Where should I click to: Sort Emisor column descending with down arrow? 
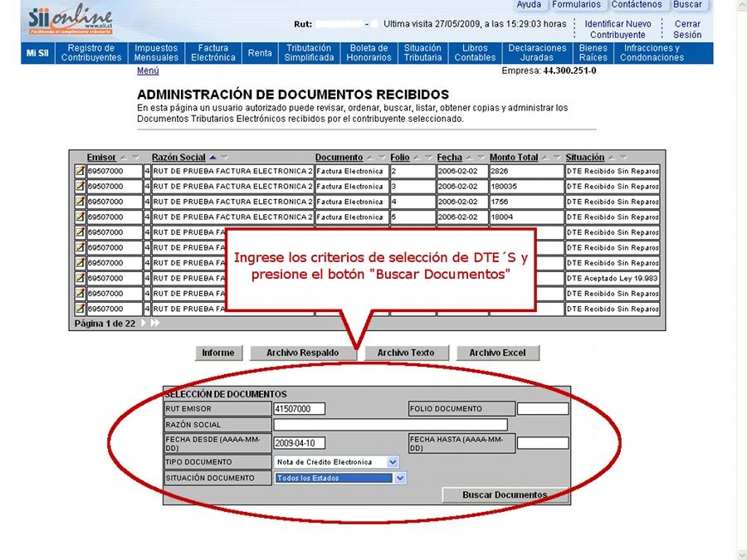coord(135,157)
